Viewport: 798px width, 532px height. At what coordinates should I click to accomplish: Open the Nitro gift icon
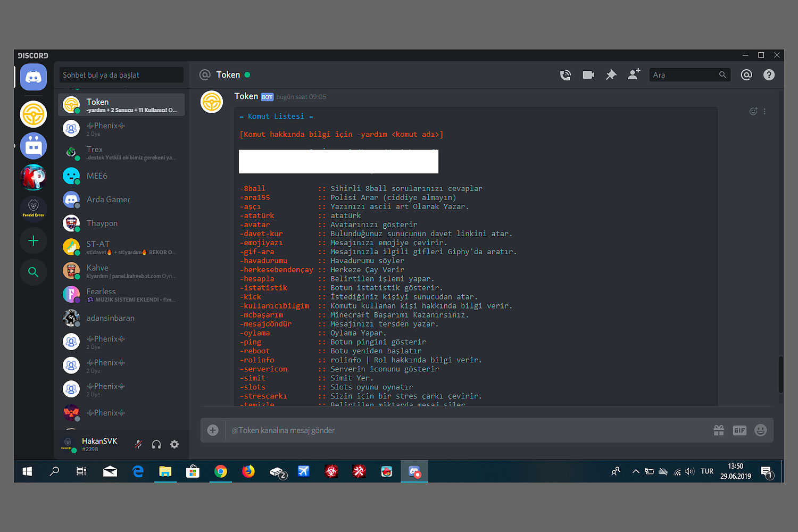719,430
